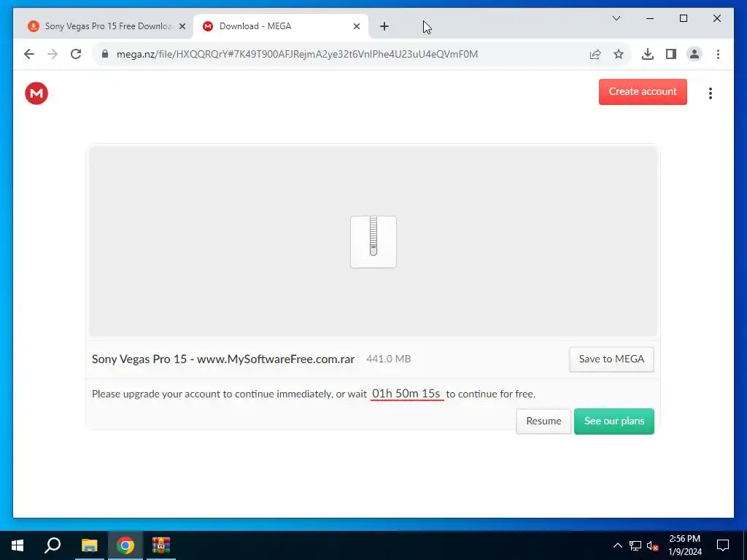Reload the current page

(76, 54)
